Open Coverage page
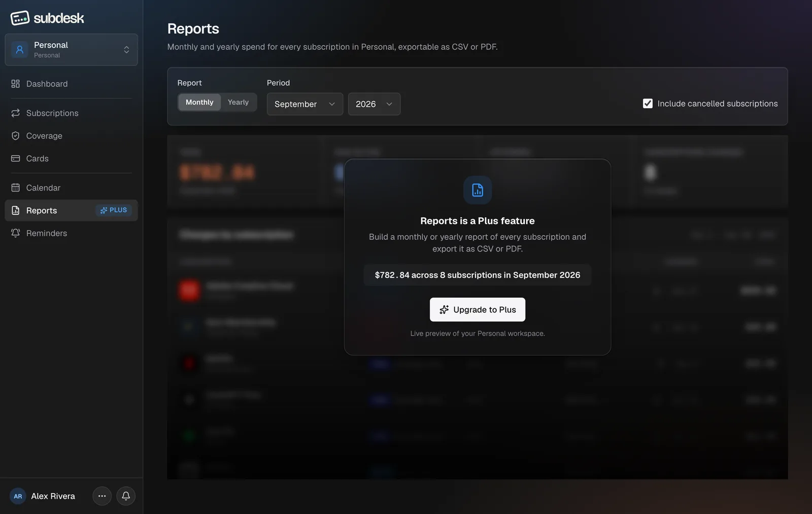The image size is (812, 514). point(71,136)
